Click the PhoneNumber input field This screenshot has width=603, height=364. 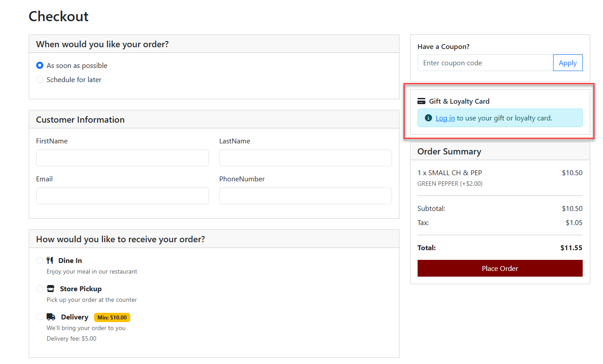coord(305,196)
